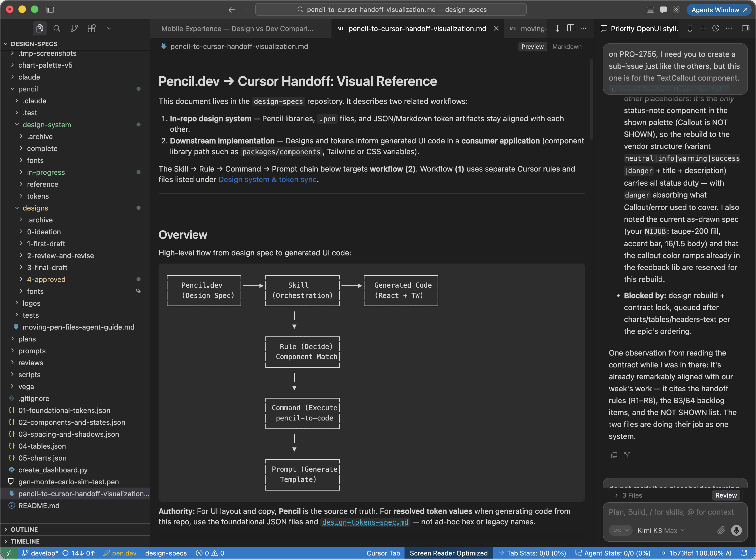Open the Search view icon in sidebar
756x559 pixels.
pos(57,28)
